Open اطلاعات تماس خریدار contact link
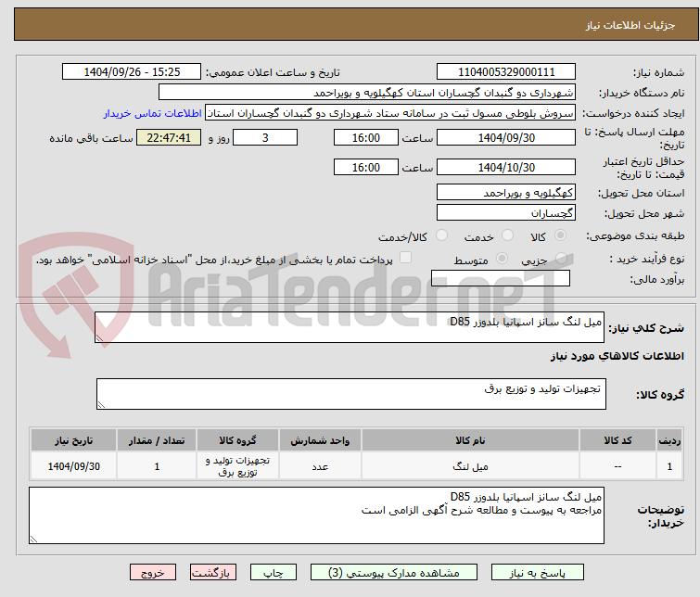The width and height of the screenshot is (700, 597). (x=153, y=113)
